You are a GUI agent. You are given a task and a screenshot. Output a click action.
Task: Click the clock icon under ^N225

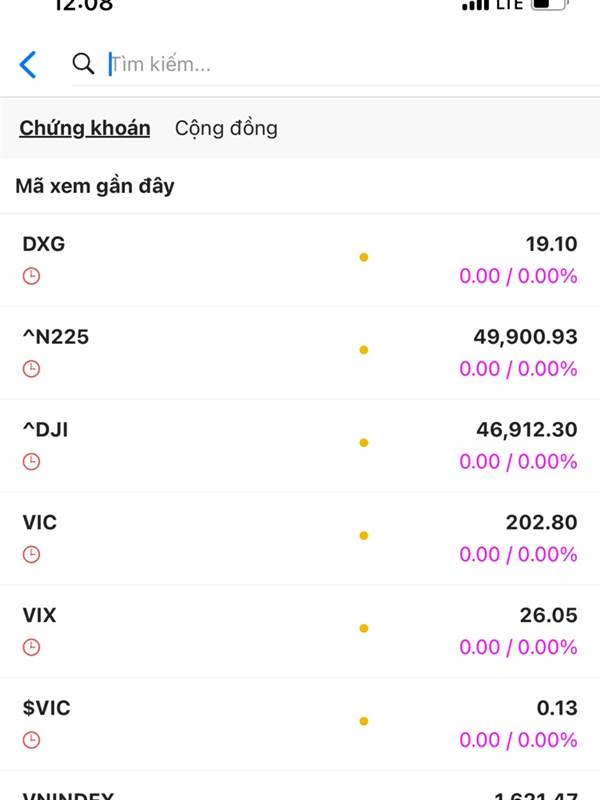click(x=31, y=369)
